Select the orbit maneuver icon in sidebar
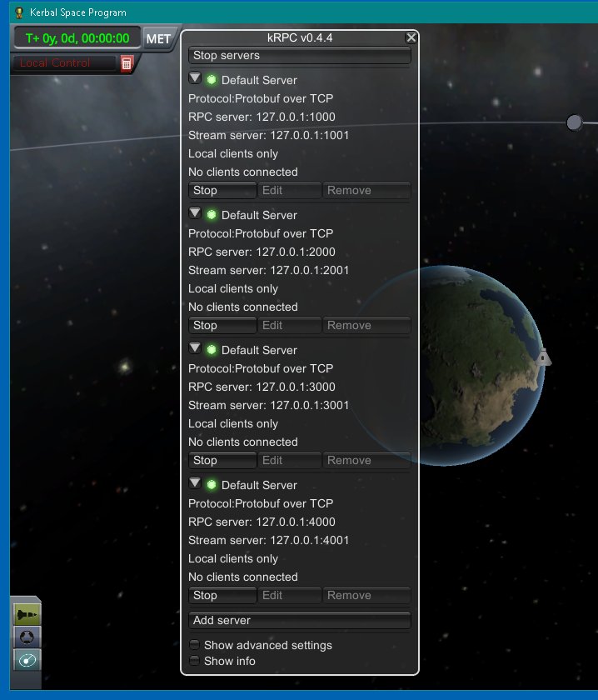The image size is (598, 700). pos(27,661)
